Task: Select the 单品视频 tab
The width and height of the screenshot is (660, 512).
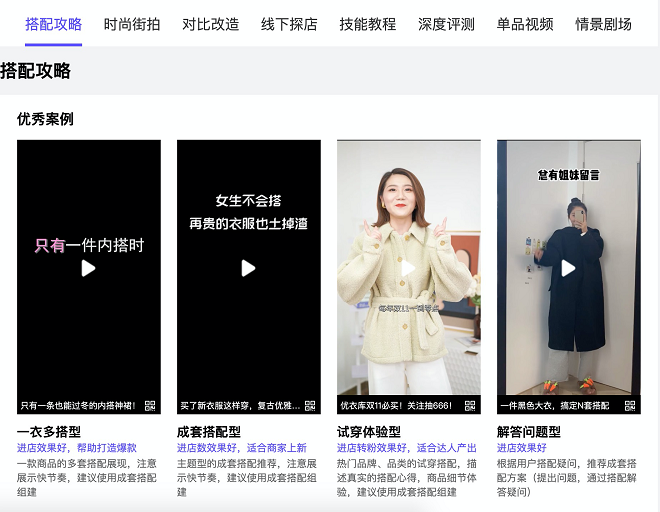Action: tap(525, 24)
